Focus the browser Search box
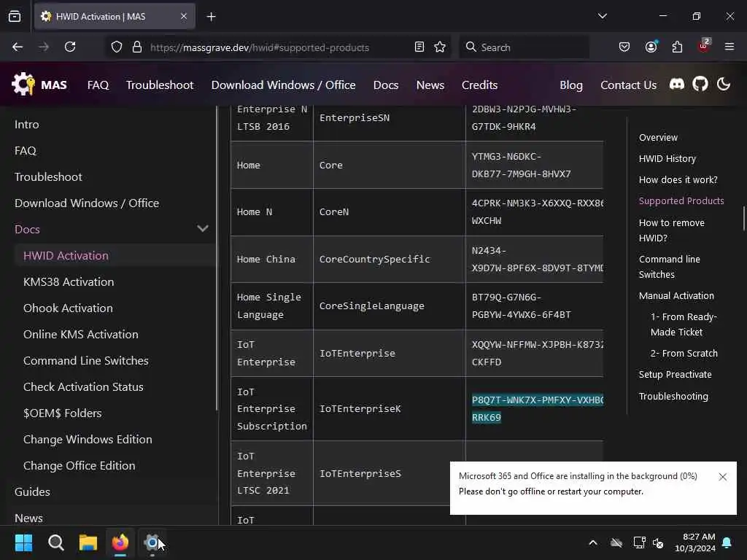Viewport: 747px width, 560px height. (524, 47)
